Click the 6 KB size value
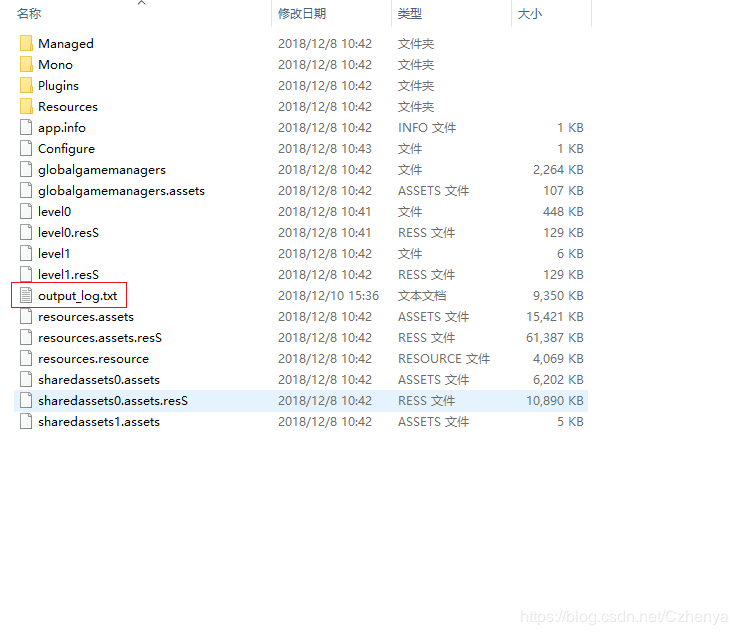This screenshot has width=738, height=635. (570, 253)
